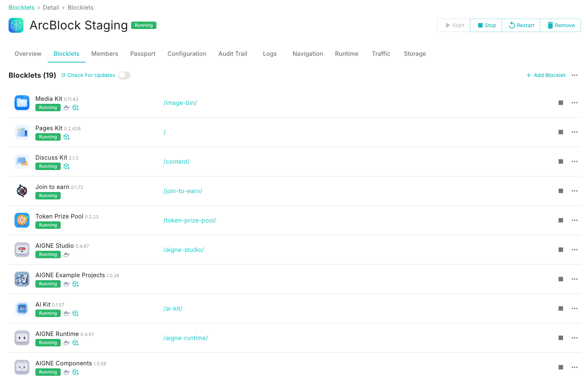588x381 pixels.
Task: Stop the Pages Kit blocklet
Action: point(561,132)
